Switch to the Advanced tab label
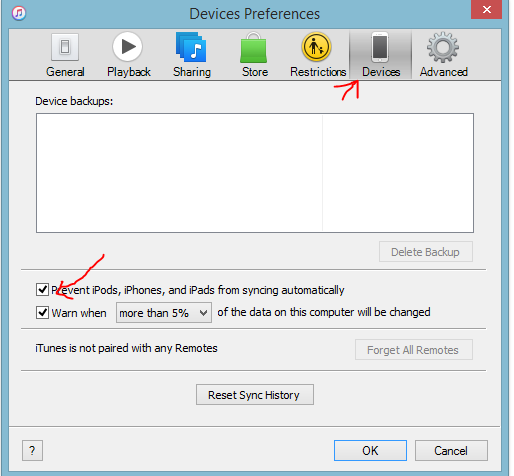The width and height of the screenshot is (514, 476). pos(444,72)
